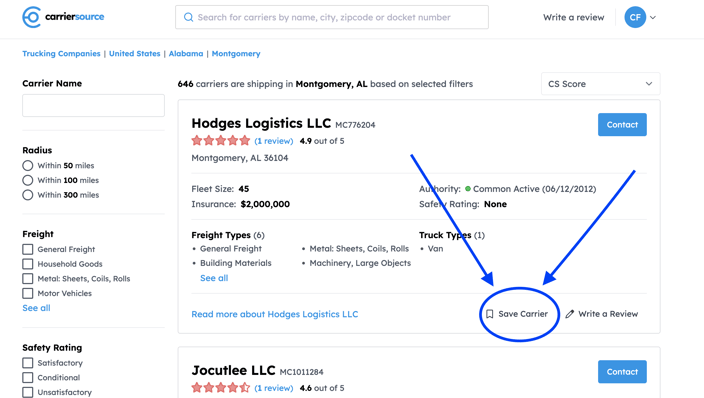This screenshot has width=704, height=398.
Task: Click MC776204 docket number
Action: tap(355, 125)
